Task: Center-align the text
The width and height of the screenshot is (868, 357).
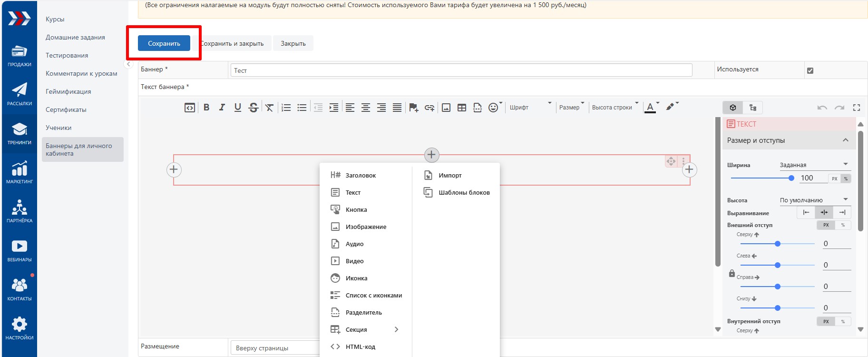Action: tap(366, 108)
